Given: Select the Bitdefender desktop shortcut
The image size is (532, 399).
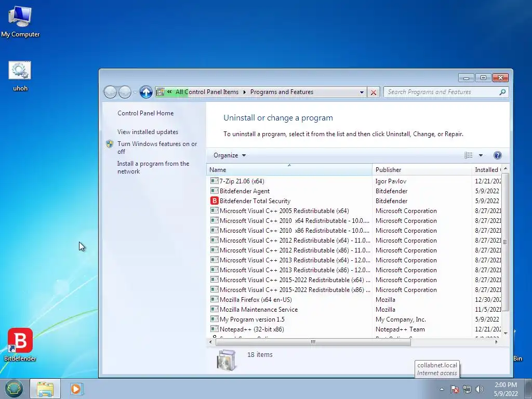Looking at the screenshot, I should (20, 344).
